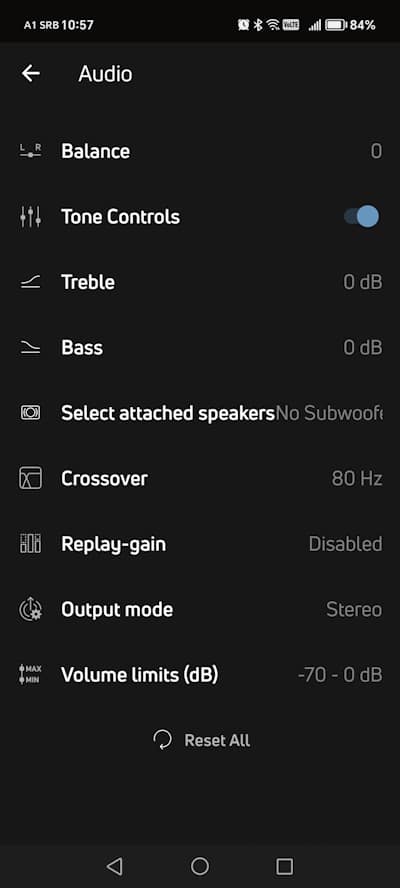
Task: Change the Disabled replay-gain value
Action: click(x=345, y=544)
